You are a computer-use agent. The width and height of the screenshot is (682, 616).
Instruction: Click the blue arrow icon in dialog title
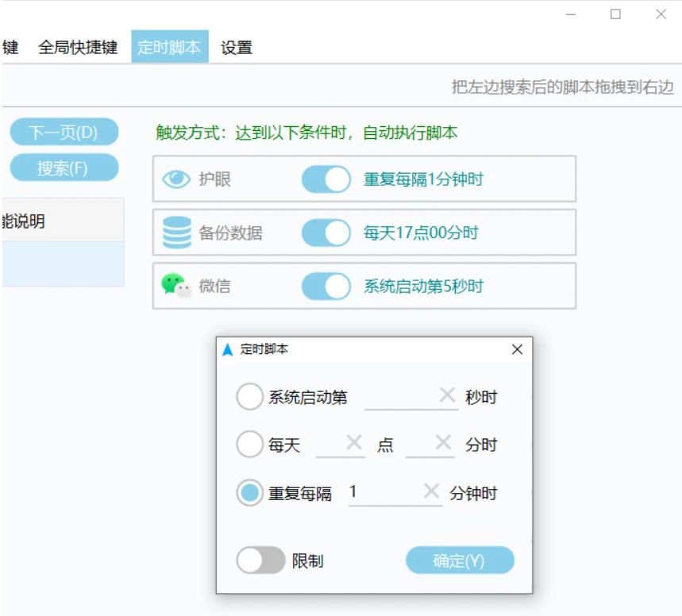coord(228,349)
